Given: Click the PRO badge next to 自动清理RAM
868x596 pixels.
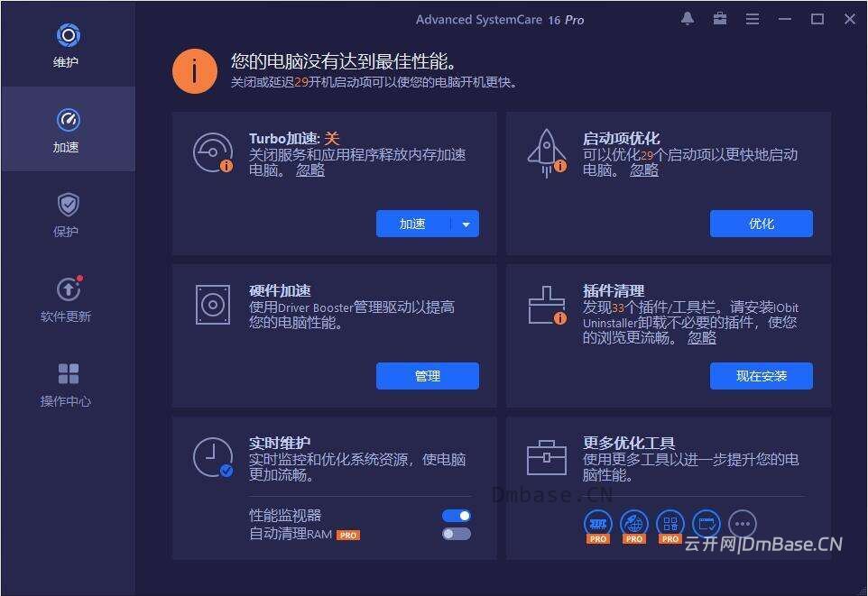Looking at the screenshot, I should (348, 535).
